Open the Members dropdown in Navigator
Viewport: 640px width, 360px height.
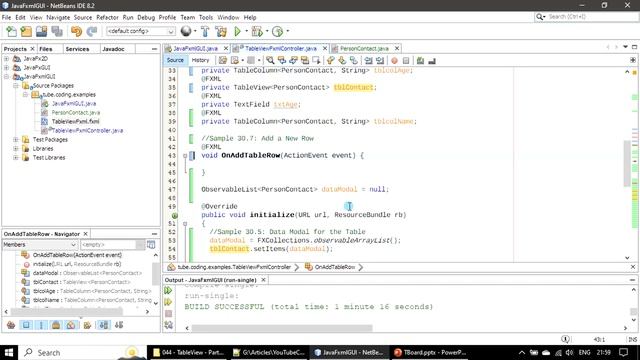[40, 244]
